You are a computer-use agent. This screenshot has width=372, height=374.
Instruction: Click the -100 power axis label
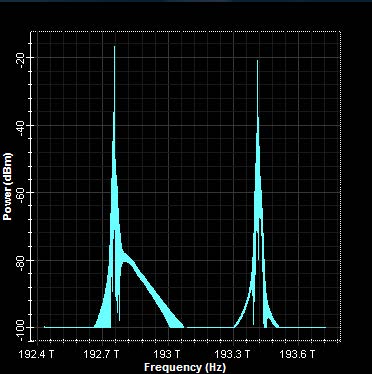(x=21, y=330)
